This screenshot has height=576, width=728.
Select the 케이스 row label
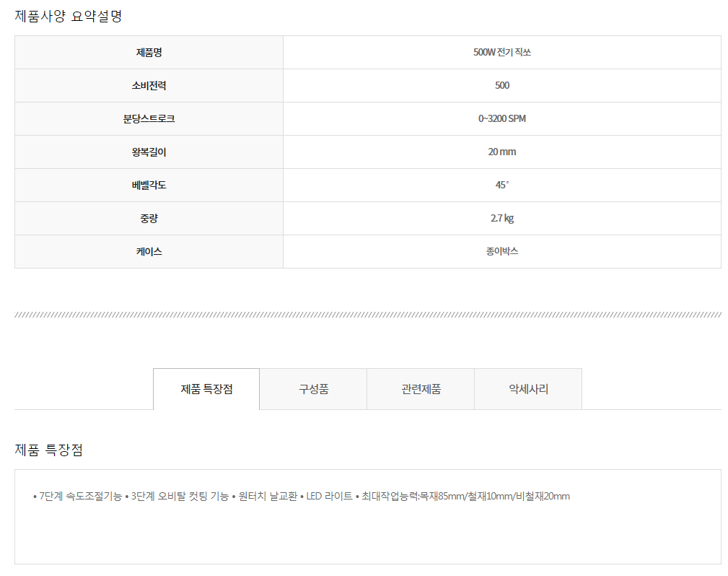tap(149, 252)
